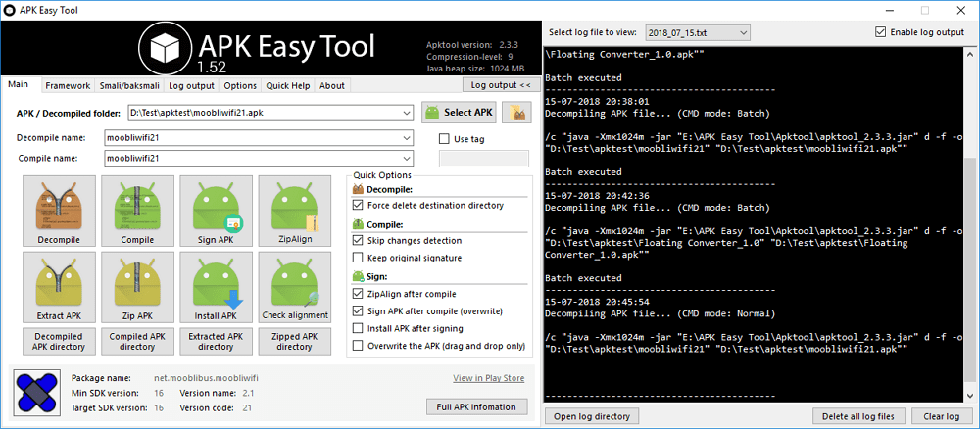The image size is (980, 429).
Task: Click folder icon beside Select APK
Action: click(516, 113)
